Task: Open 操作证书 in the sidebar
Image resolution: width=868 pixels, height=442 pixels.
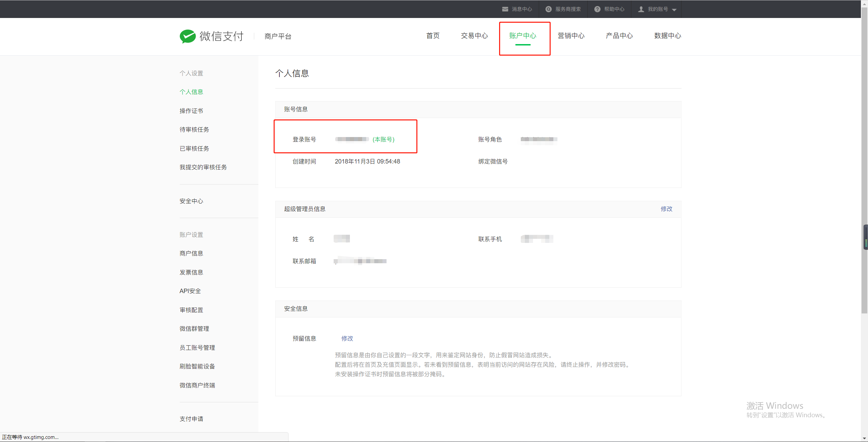Action: coord(191,111)
